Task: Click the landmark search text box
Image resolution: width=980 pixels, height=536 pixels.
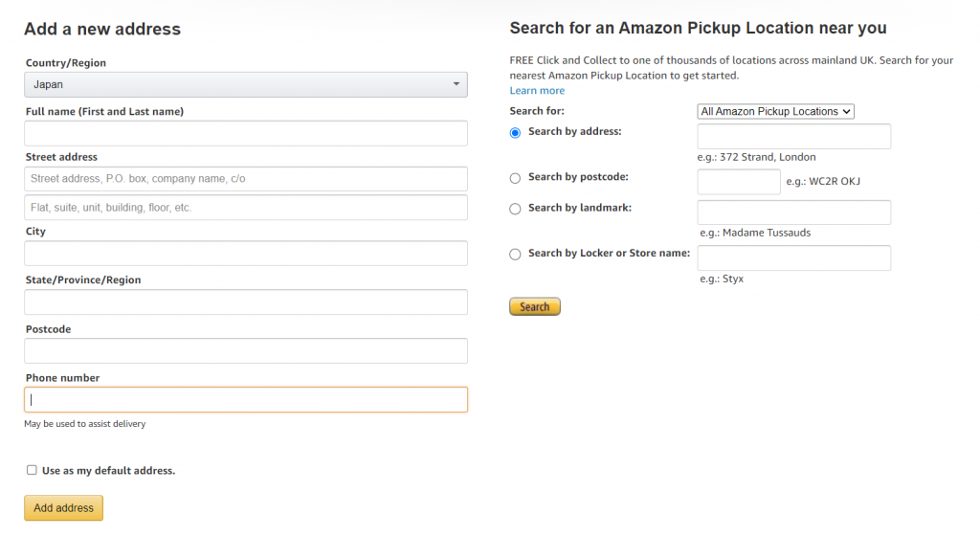Action: 793,212
